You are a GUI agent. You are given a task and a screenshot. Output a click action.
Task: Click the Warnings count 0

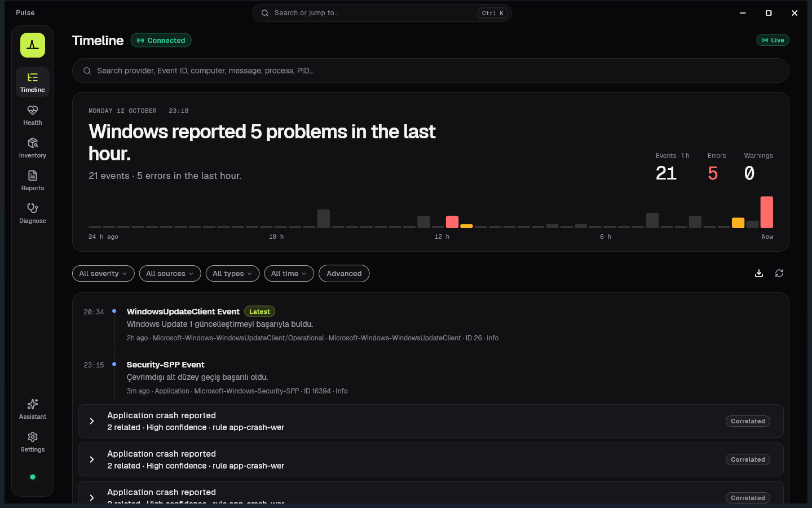(749, 173)
